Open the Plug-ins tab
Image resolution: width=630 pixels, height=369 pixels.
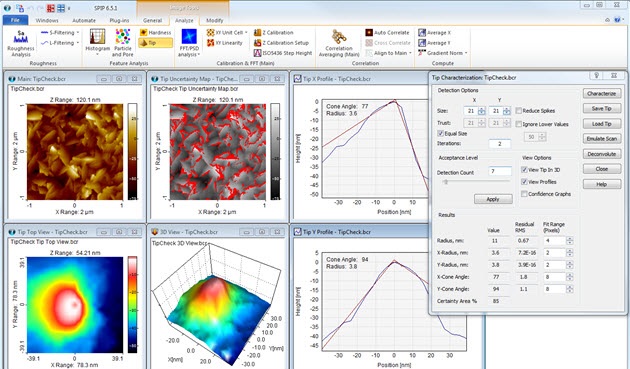click(x=120, y=20)
